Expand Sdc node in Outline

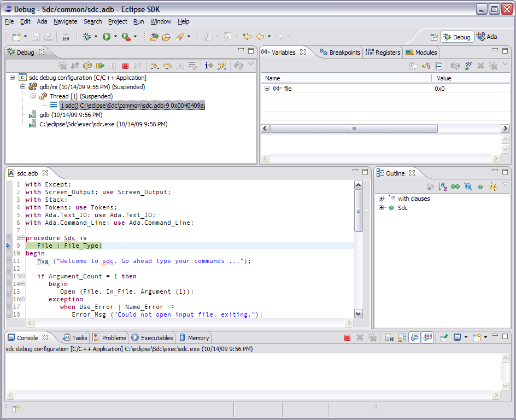[x=381, y=208]
